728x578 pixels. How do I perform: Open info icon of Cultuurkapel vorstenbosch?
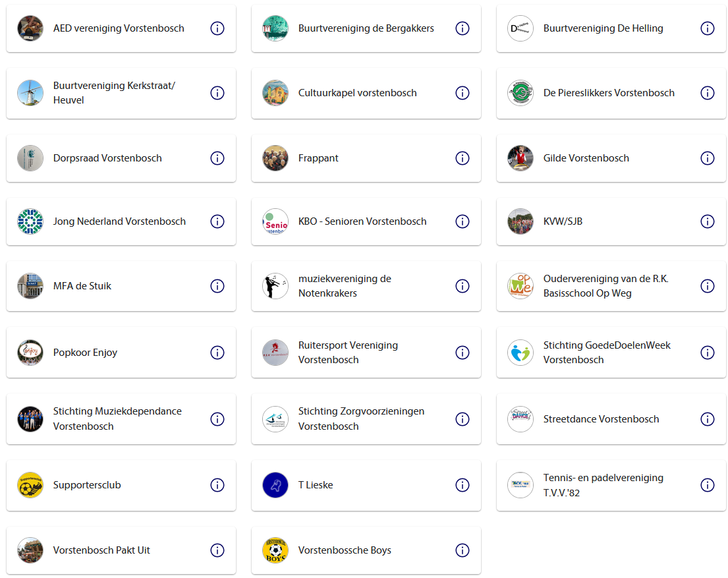pos(462,93)
